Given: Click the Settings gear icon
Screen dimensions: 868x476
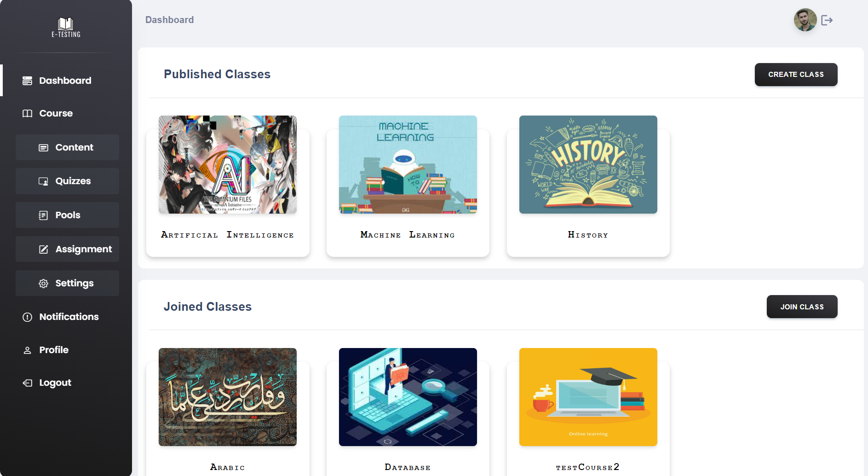Looking at the screenshot, I should [x=43, y=284].
